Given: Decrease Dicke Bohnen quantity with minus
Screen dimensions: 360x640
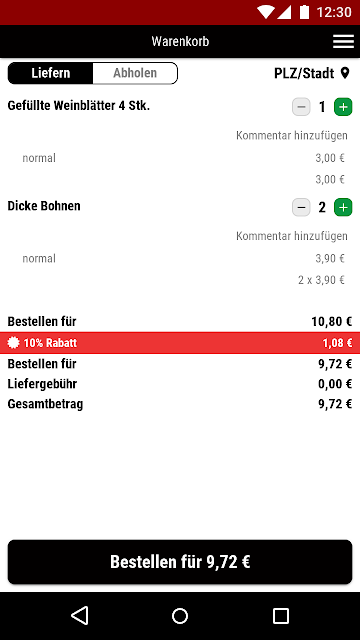Looking at the screenshot, I should 301,208.
